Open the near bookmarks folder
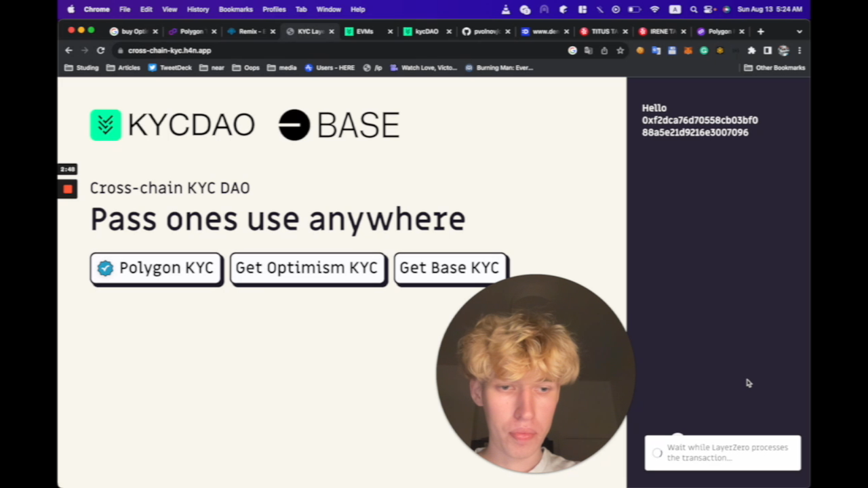The width and height of the screenshot is (868, 488). (212, 68)
